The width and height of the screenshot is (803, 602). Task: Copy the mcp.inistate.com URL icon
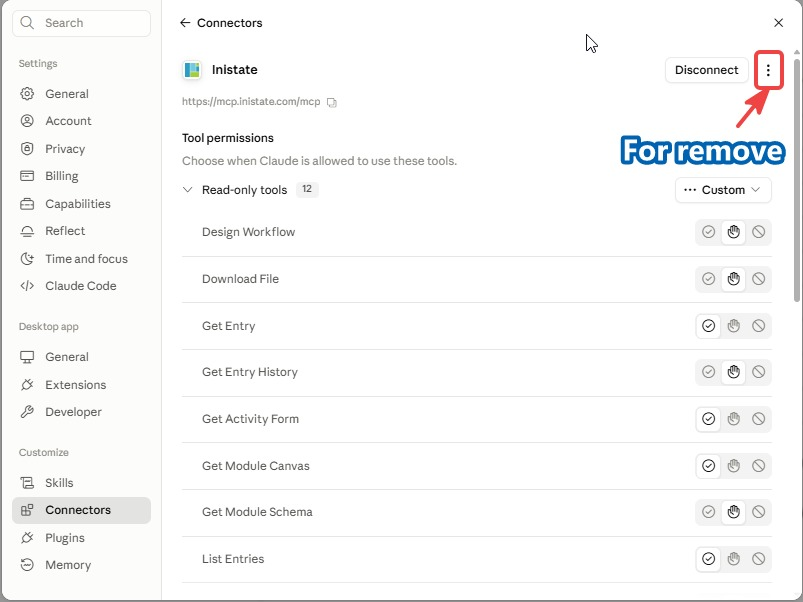coord(332,102)
